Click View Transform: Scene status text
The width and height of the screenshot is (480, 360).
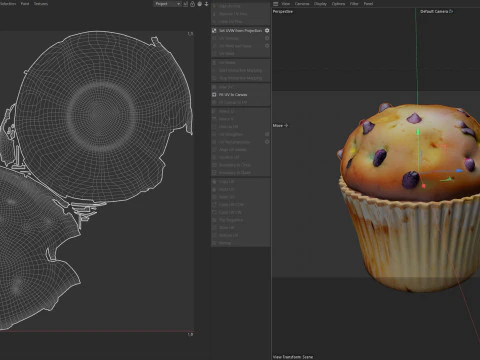click(x=293, y=357)
